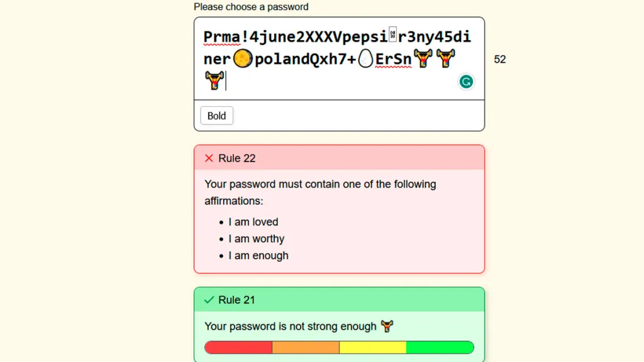Click the green segment of the strength meter

[440, 347]
